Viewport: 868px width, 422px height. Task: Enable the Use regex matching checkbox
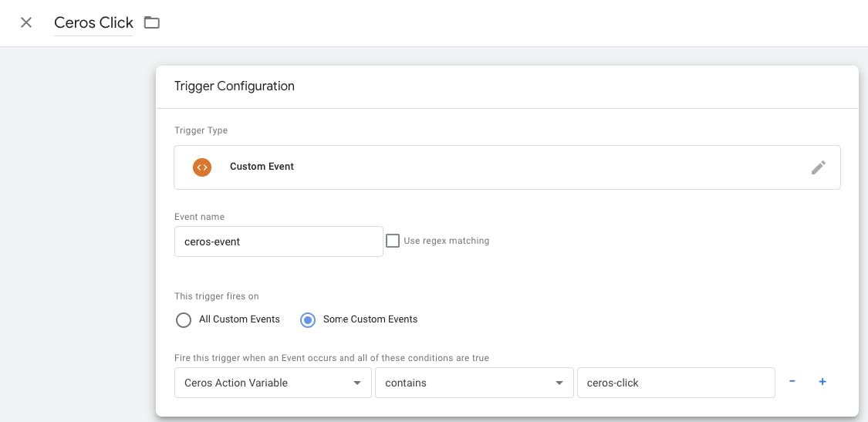point(393,241)
